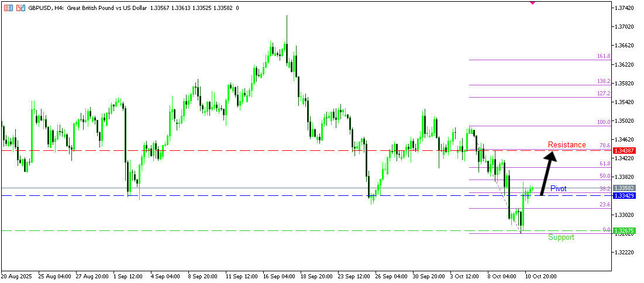Click the 16 Sep 04:00 time axis label
The width and height of the screenshot is (644, 283).
pyautogui.click(x=279, y=275)
